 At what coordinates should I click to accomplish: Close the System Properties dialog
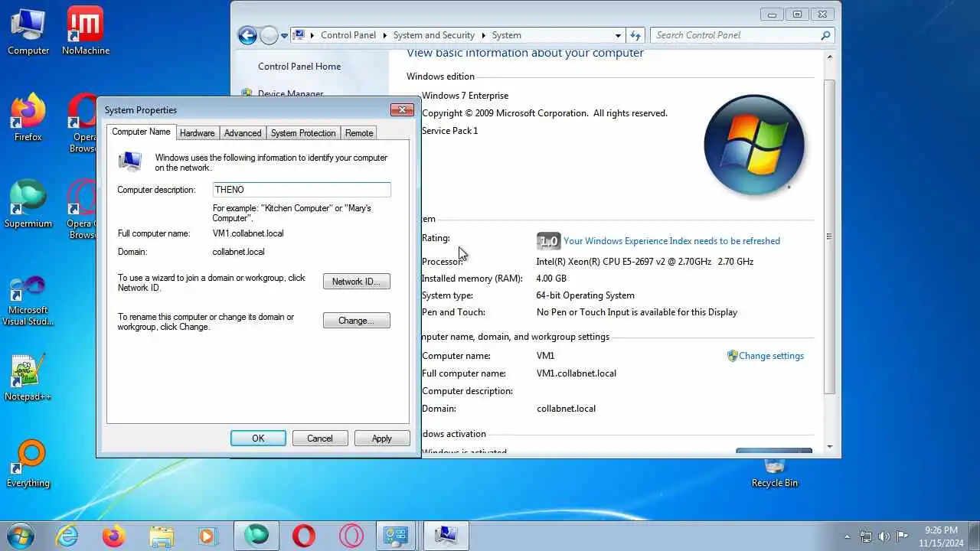coord(402,110)
